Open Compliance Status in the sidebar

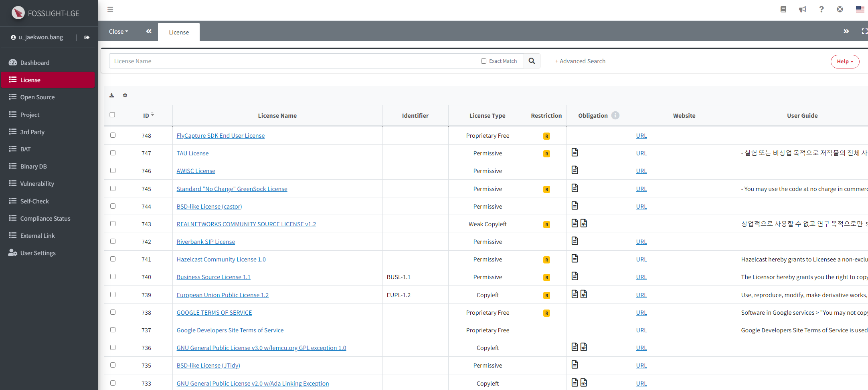[47, 218]
